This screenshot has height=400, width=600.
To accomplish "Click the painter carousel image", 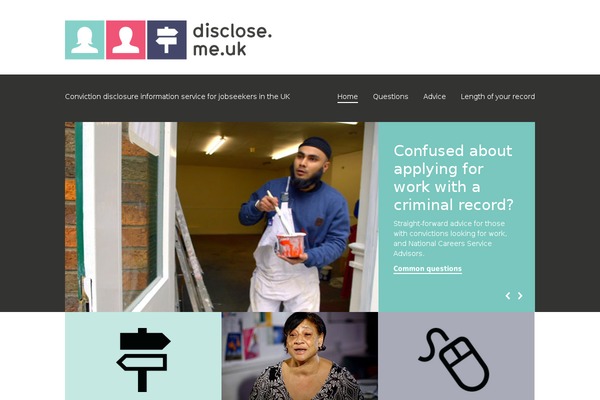I will 222,217.
